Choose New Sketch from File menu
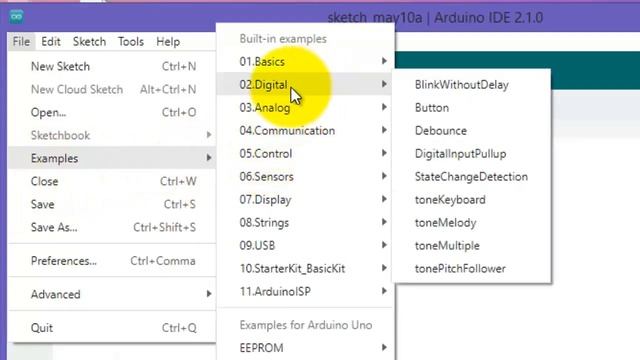 click(112, 67)
